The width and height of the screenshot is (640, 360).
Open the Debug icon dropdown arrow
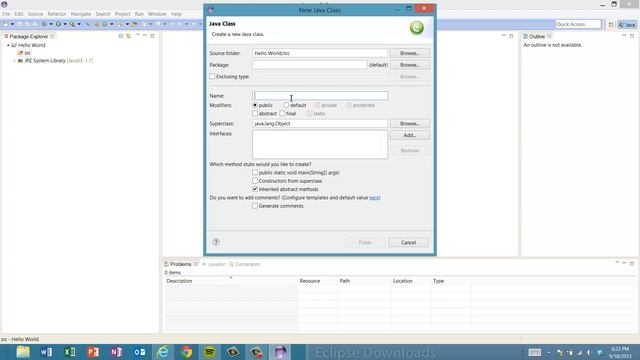[x=51, y=24]
